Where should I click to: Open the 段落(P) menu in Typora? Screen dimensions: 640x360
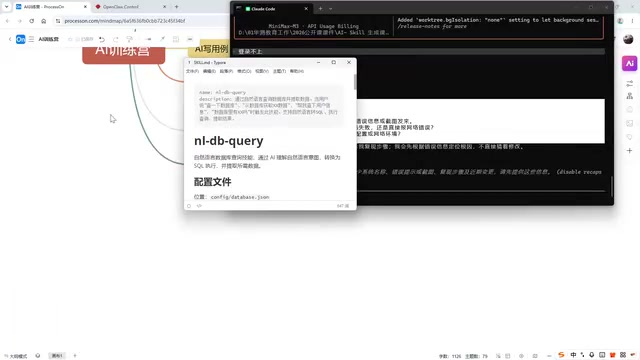(226, 71)
